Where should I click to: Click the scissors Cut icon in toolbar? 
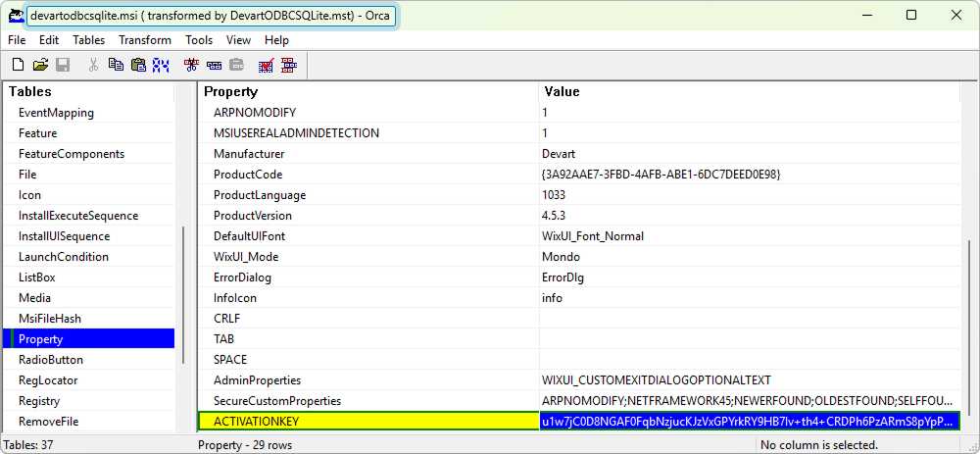[x=94, y=65]
